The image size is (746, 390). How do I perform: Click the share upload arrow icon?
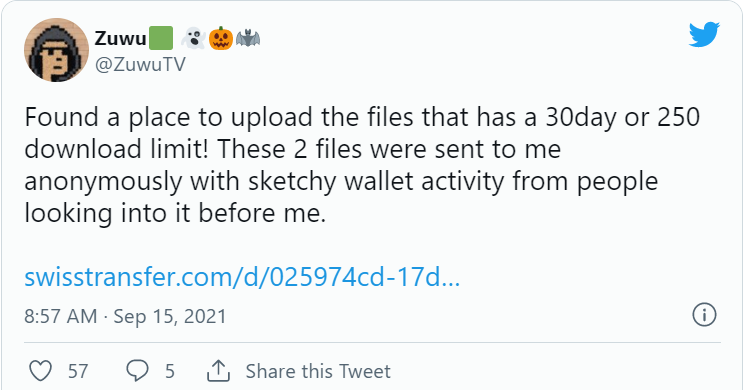[218, 371]
